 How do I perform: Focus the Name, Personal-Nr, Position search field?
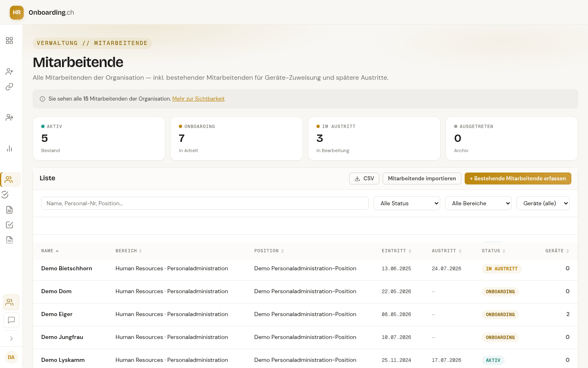point(205,203)
